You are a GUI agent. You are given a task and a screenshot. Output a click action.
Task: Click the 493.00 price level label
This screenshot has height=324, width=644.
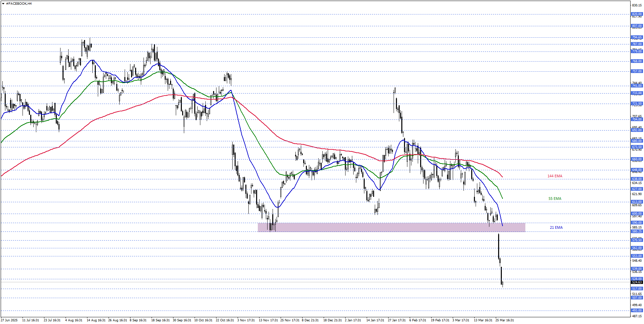pos(637,311)
